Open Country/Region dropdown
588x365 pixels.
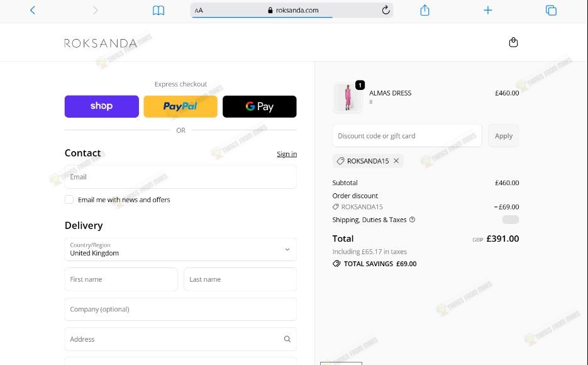click(180, 249)
